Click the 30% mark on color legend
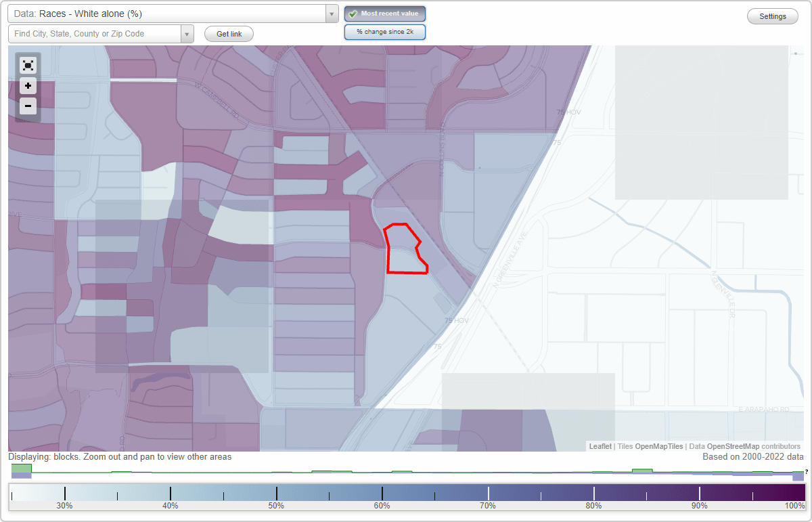Screen dimensions: 812x522 (64, 505)
